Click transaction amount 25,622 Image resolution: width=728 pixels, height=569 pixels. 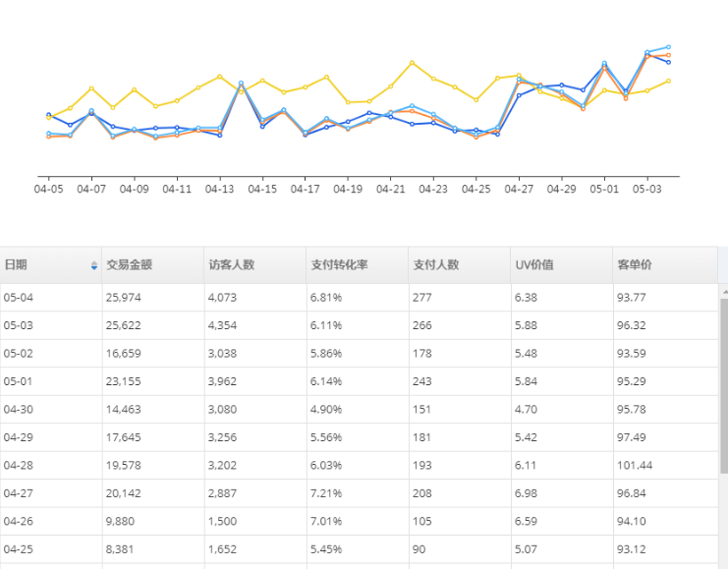point(123,325)
